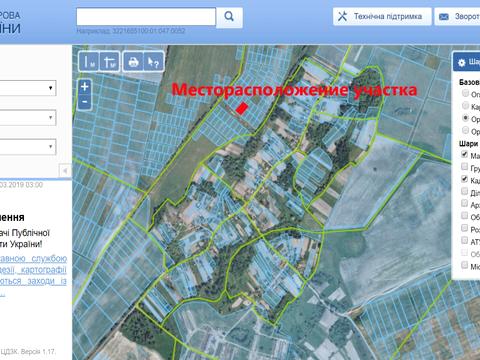Select the first base-map radio 'Оп'
The height and width of the screenshot is (360, 480).
[x=465, y=93]
